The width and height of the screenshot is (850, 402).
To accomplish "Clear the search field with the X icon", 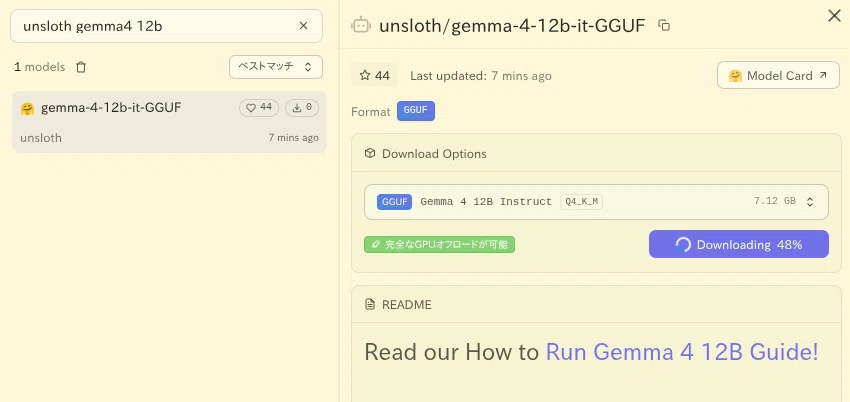I will (x=304, y=25).
